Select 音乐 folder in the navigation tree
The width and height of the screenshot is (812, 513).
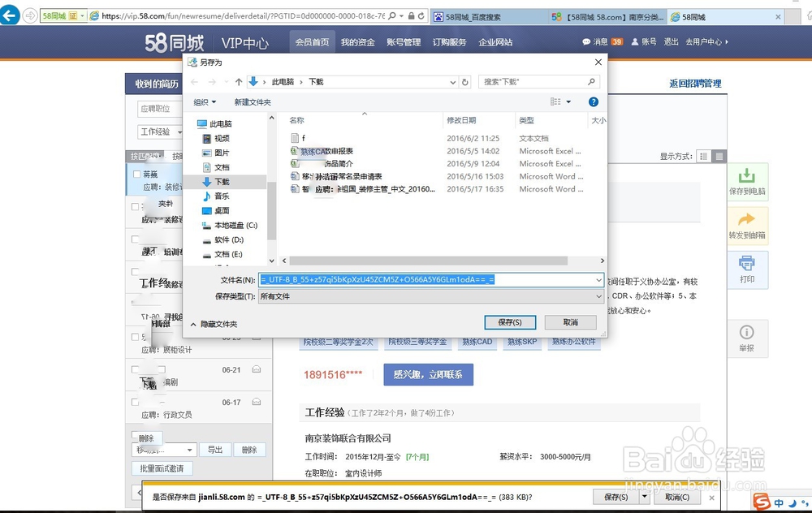click(217, 196)
